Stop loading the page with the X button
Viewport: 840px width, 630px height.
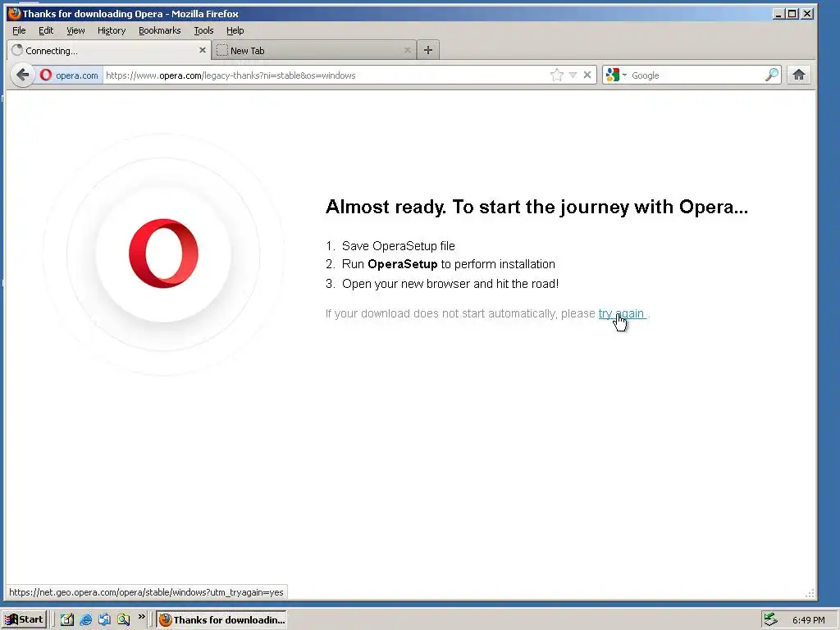point(587,75)
